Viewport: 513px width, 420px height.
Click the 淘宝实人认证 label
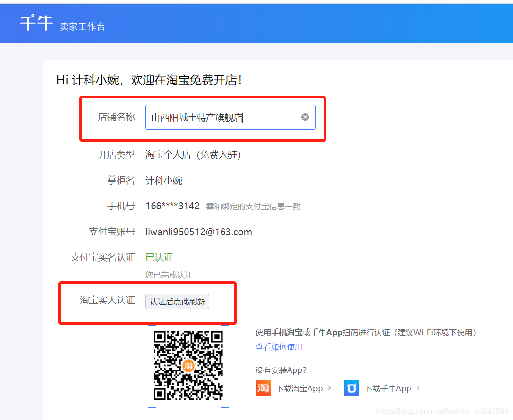[107, 300]
